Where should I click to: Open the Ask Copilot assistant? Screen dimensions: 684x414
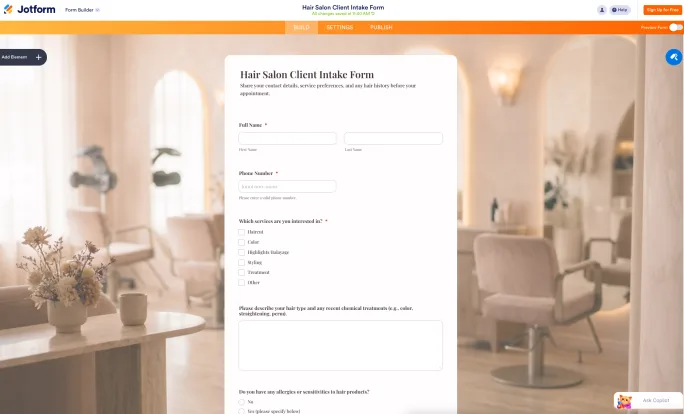point(648,400)
